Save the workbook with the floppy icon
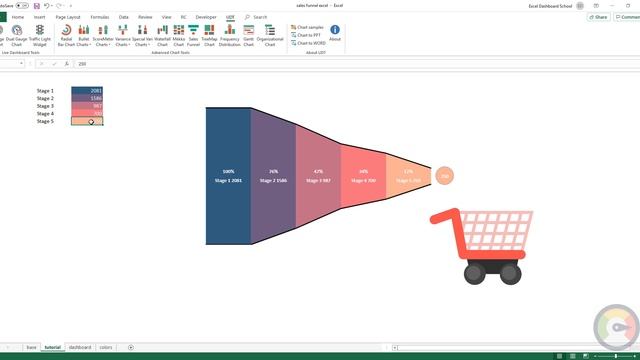This screenshot has height=360, width=640. click(x=37, y=6)
